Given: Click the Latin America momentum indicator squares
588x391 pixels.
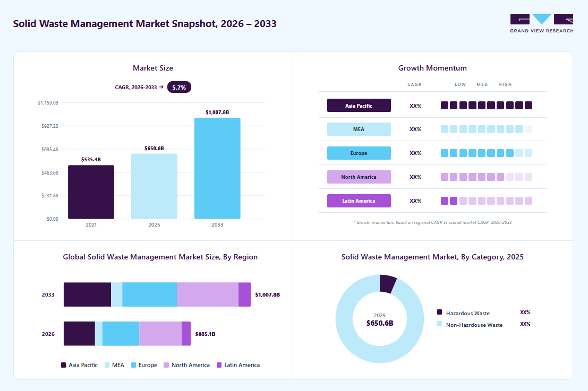Looking at the screenshot, I should tap(487, 201).
